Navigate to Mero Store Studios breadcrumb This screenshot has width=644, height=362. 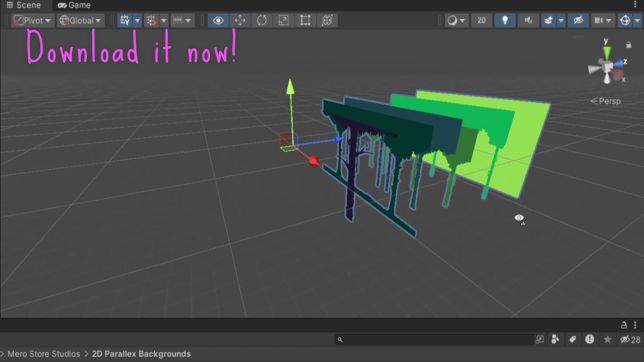[44, 354]
